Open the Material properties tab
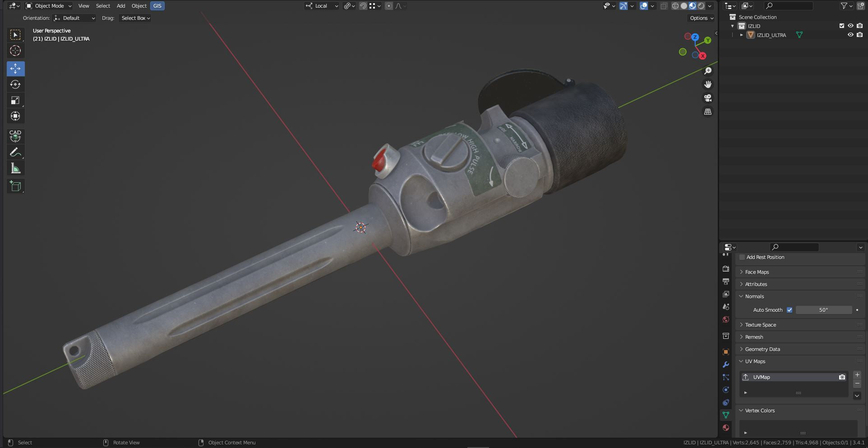This screenshot has width=868, height=448. [x=726, y=428]
